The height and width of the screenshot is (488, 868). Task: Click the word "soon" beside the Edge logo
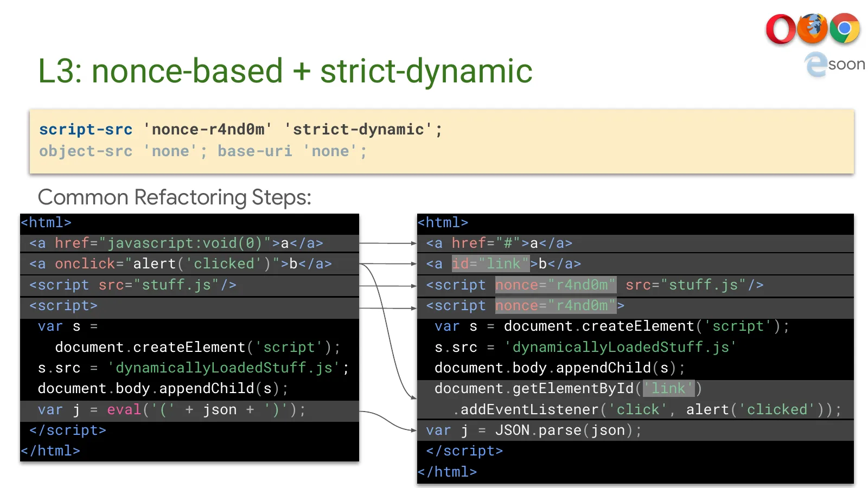click(x=846, y=65)
